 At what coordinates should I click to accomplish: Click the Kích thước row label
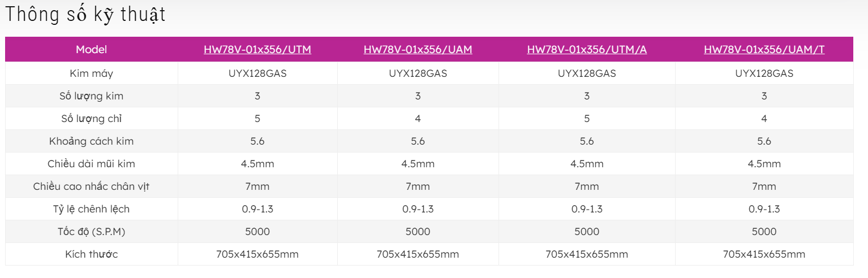pyautogui.click(x=91, y=254)
